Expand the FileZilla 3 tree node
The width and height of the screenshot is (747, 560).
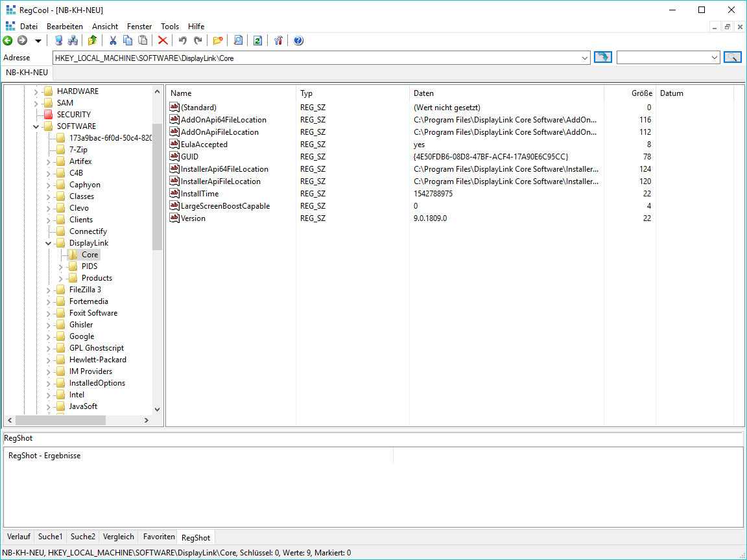(49, 290)
